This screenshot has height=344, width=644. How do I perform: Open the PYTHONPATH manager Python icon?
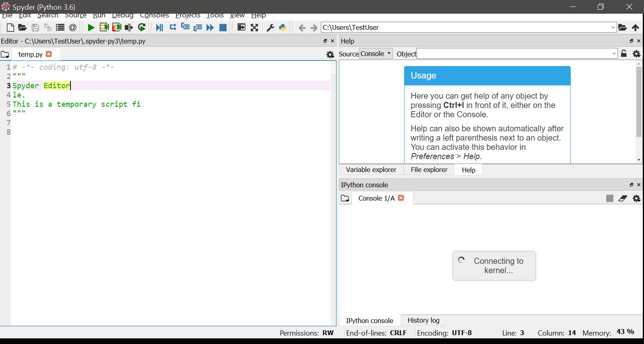coord(283,27)
